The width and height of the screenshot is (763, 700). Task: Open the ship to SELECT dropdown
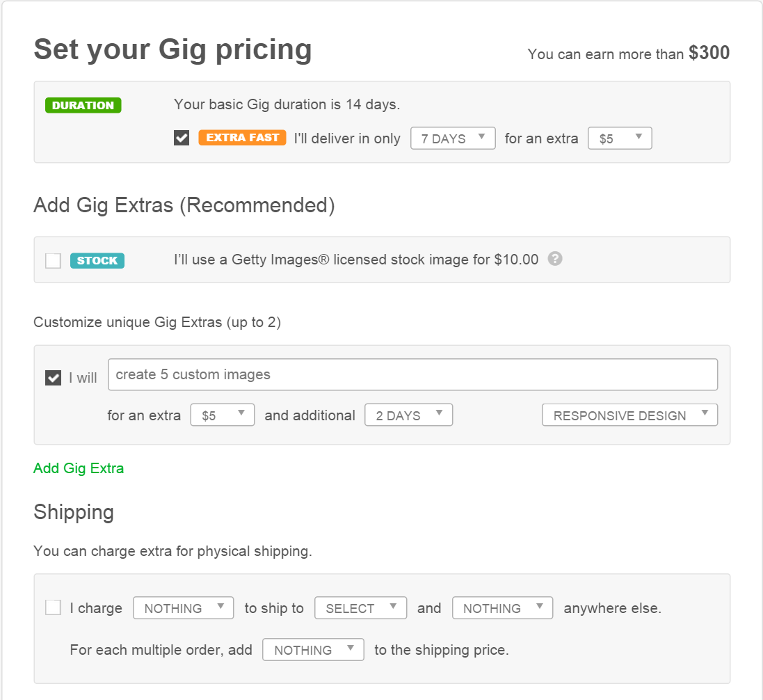coord(360,608)
